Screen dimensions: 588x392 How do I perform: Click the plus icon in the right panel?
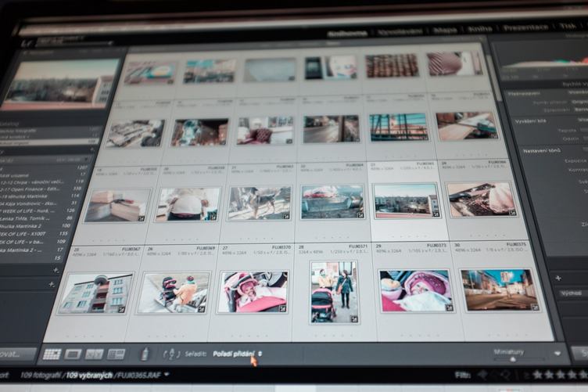point(558,278)
